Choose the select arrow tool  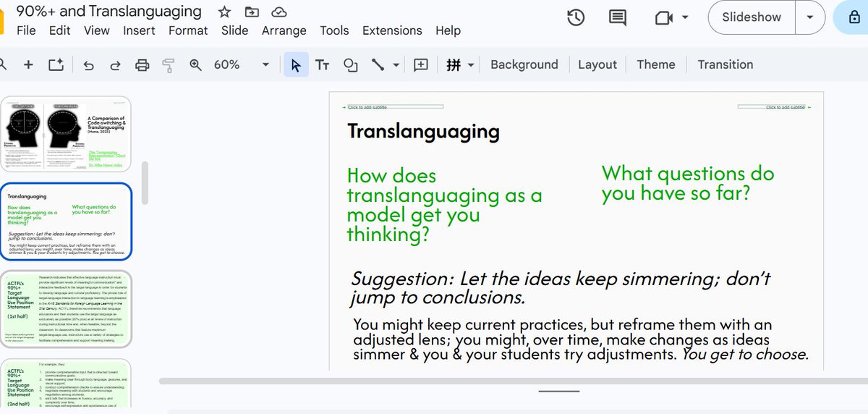tap(296, 64)
